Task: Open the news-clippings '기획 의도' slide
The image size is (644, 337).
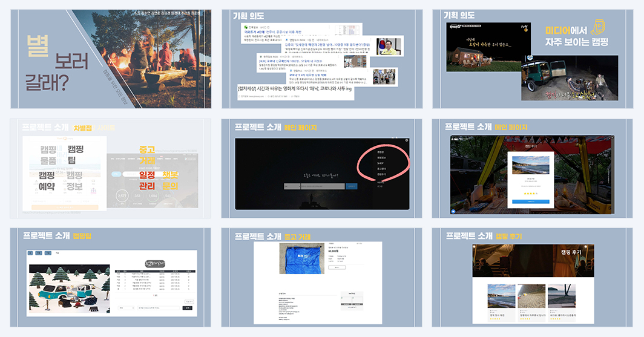Action: pyautogui.click(x=322, y=59)
